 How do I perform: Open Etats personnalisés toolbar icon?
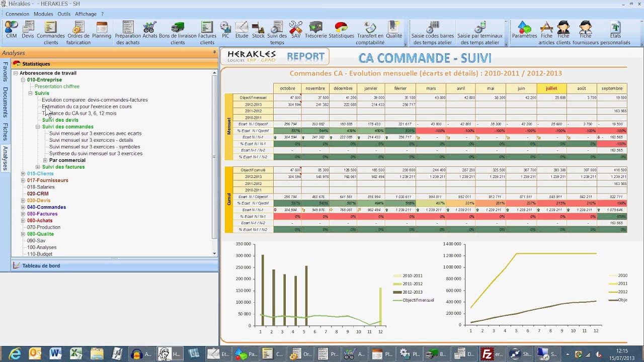615,33
